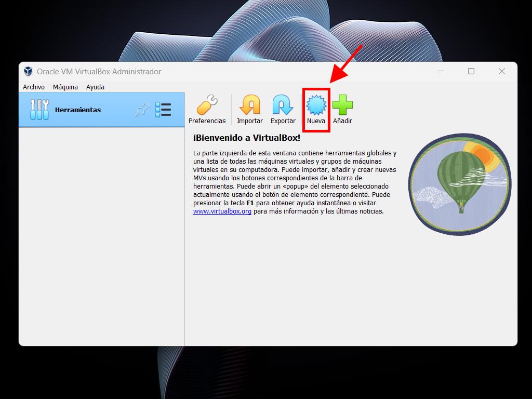The height and width of the screenshot is (399, 532).
Task: Toggle the pin icon beside Herramientas
Action: click(x=141, y=110)
